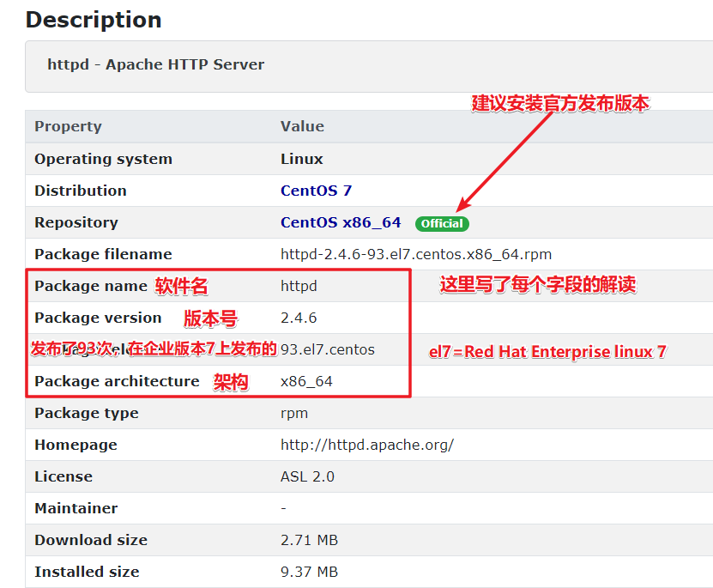Select installed size value 9.37 MB
The image size is (713, 588).
pyautogui.click(x=309, y=572)
